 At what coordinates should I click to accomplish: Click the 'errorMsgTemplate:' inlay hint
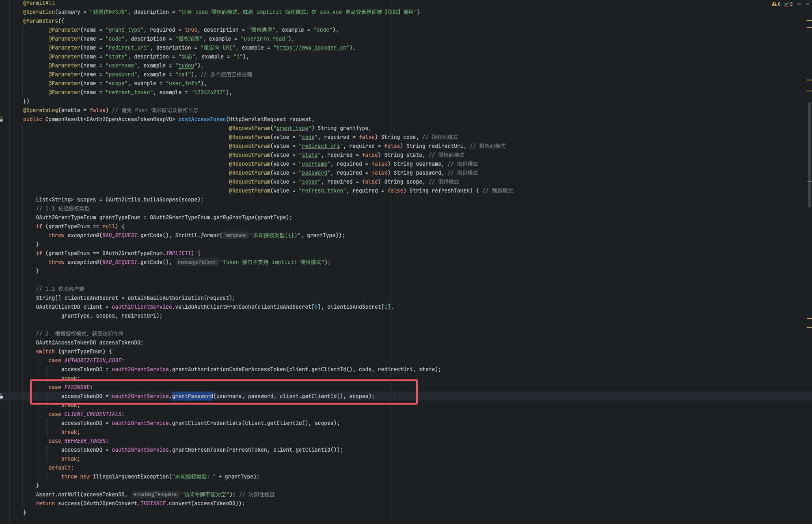(155, 495)
